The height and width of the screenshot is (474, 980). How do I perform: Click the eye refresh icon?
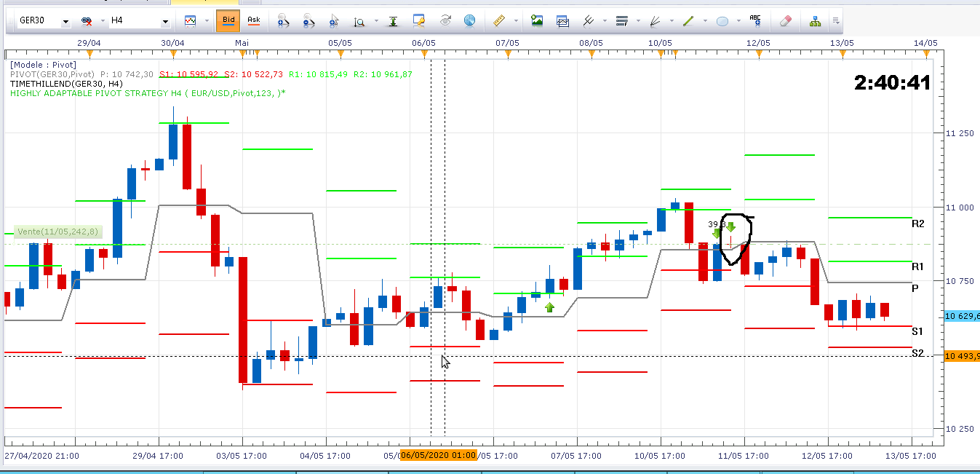[445, 21]
